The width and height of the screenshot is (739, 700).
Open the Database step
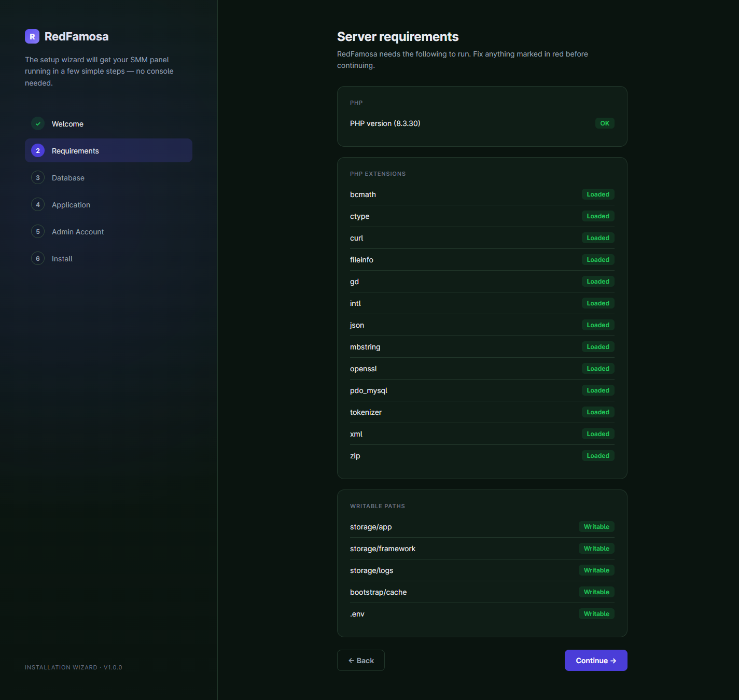click(108, 178)
